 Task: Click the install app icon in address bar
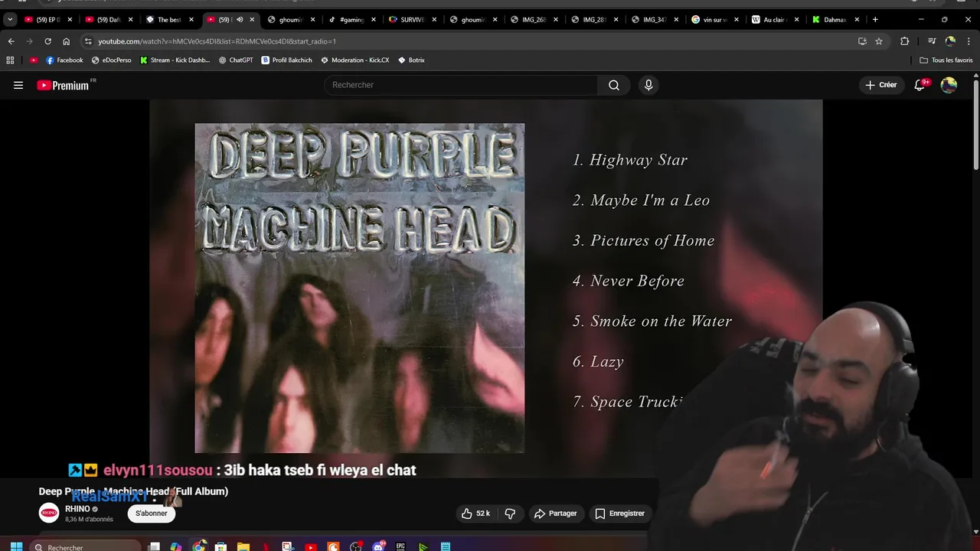pyautogui.click(x=862, y=41)
